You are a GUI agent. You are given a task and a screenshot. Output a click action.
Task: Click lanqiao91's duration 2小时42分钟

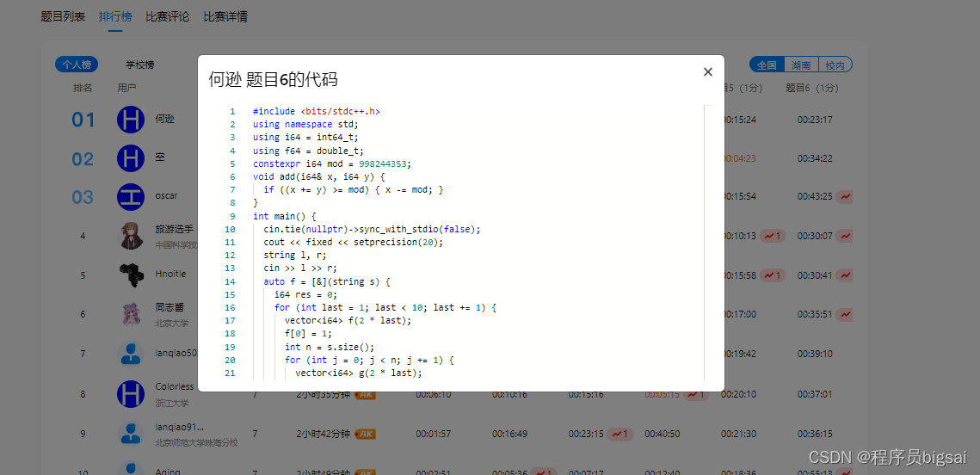click(x=322, y=434)
